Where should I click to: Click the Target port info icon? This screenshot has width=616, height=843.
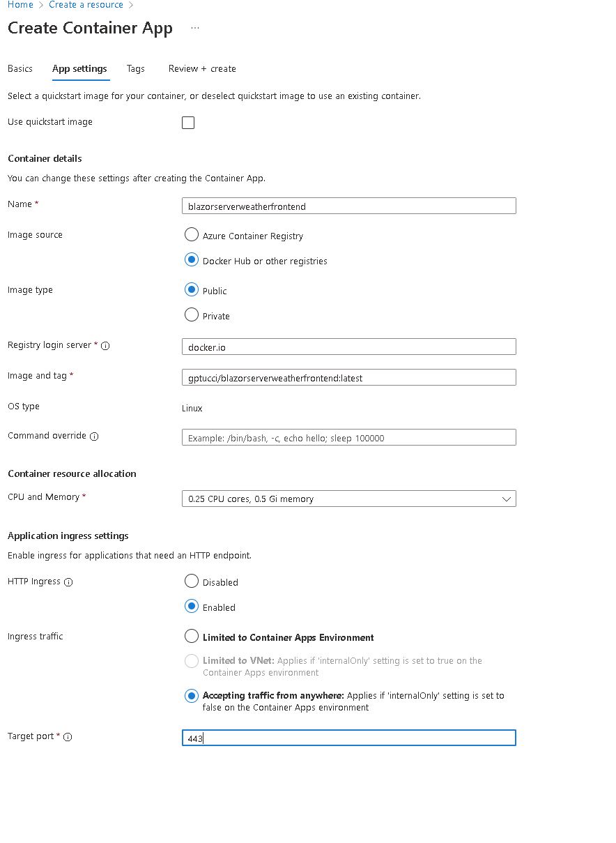pyautogui.click(x=68, y=737)
